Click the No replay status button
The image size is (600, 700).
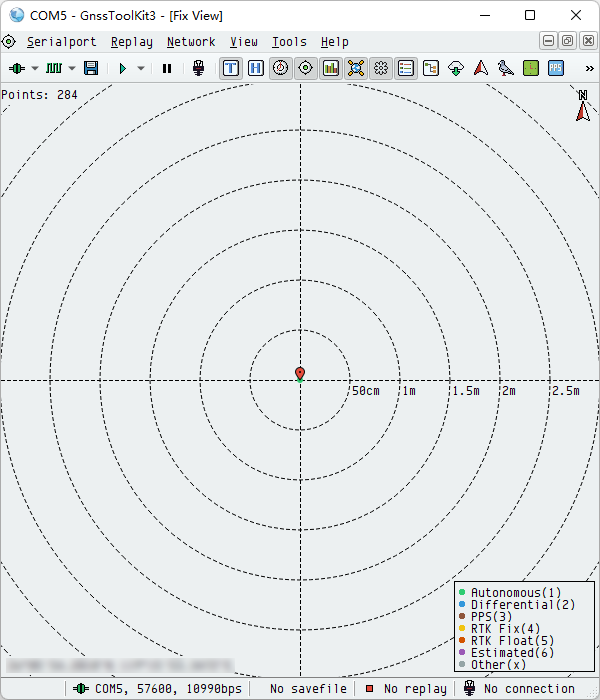tap(405, 688)
